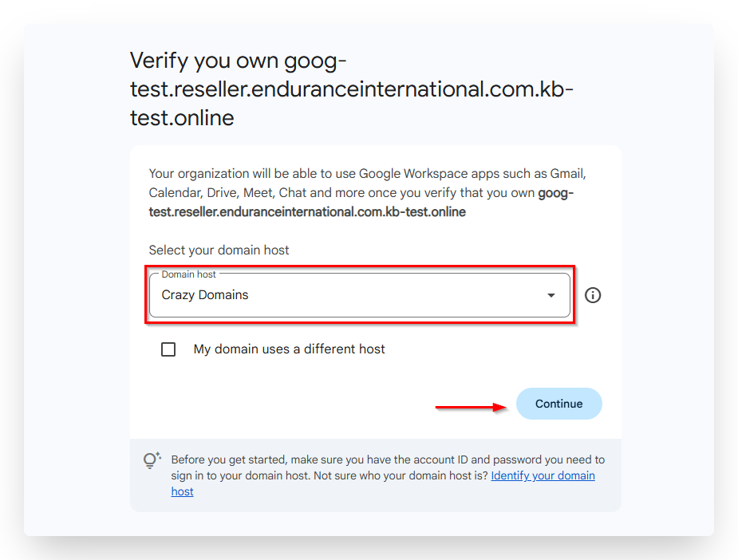Open the Crazy Domains combo box
This screenshot has width=738, height=560.
[x=360, y=295]
